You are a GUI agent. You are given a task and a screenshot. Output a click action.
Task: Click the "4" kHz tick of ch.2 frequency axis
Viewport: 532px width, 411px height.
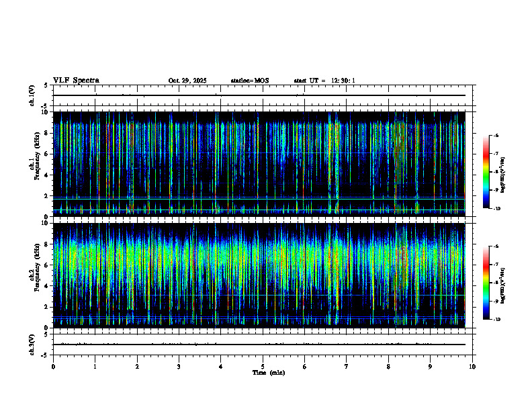tap(47, 286)
